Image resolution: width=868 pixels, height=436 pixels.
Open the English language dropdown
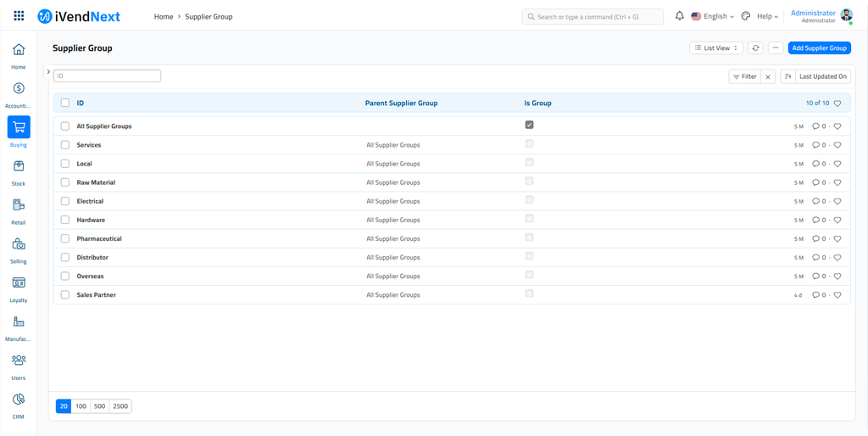tap(712, 17)
